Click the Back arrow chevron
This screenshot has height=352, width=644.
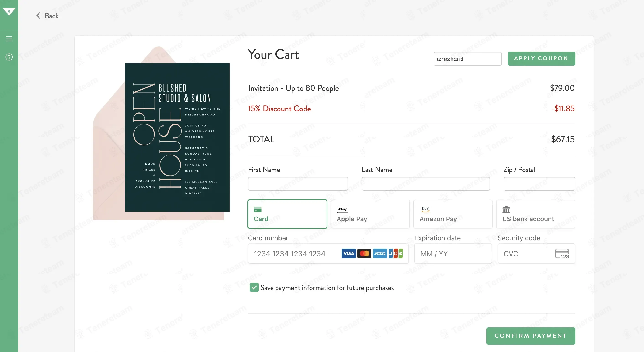[x=38, y=16]
